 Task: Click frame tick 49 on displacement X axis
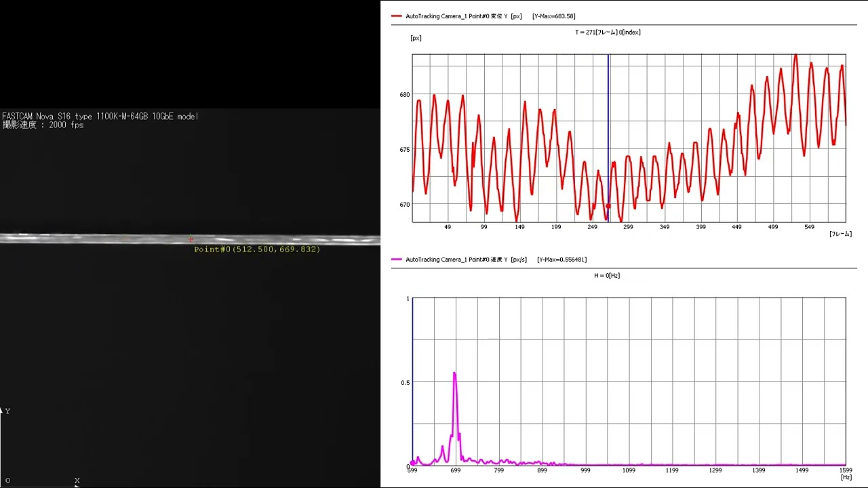[448, 227]
